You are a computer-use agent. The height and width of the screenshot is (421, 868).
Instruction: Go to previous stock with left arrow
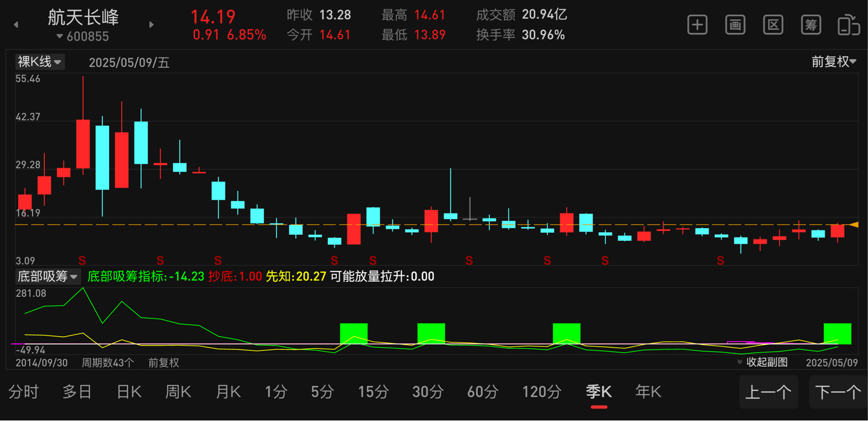coord(16,25)
